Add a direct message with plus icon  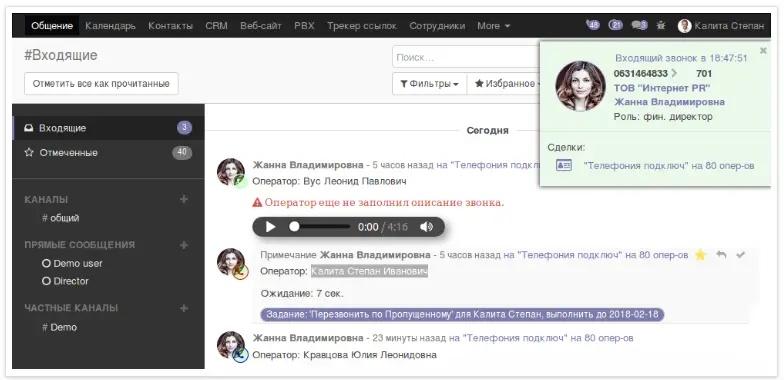pos(184,245)
